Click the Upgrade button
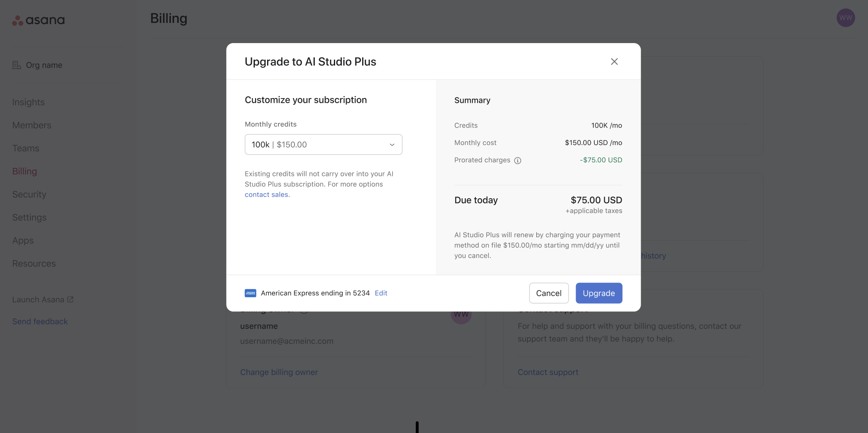The height and width of the screenshot is (433, 868). pyautogui.click(x=599, y=293)
